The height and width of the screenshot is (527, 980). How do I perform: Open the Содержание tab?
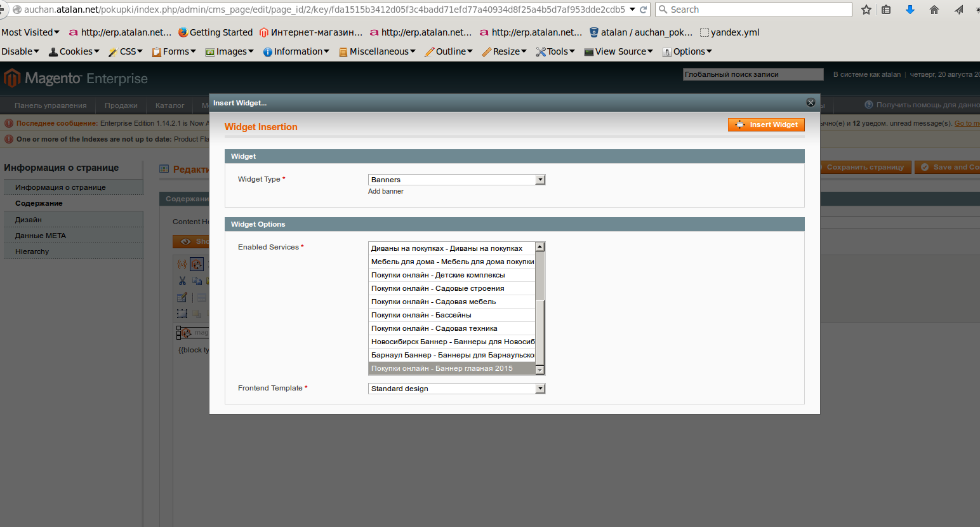(73, 203)
